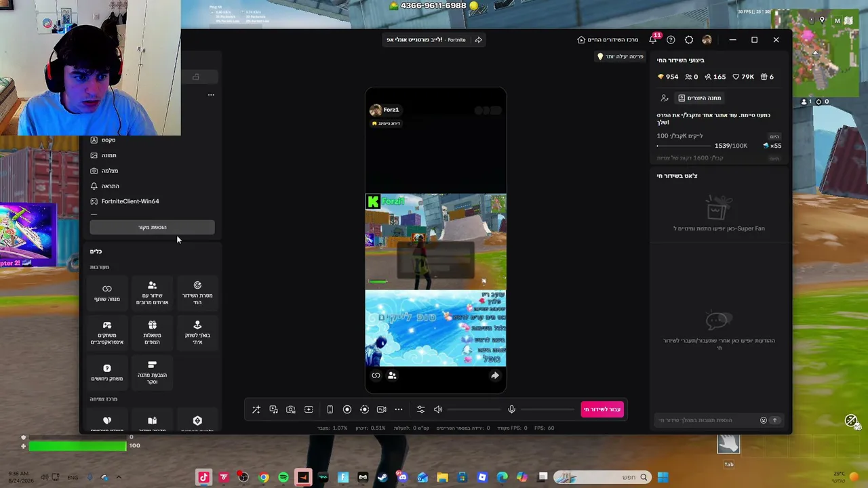Open the notifications bell with badge 11
The width and height of the screenshot is (868, 488).
tap(653, 39)
